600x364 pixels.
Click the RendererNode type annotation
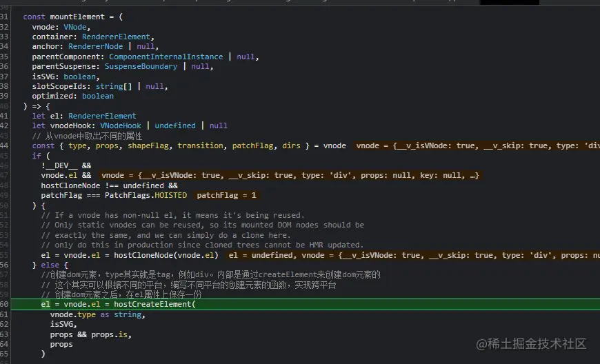coord(96,46)
